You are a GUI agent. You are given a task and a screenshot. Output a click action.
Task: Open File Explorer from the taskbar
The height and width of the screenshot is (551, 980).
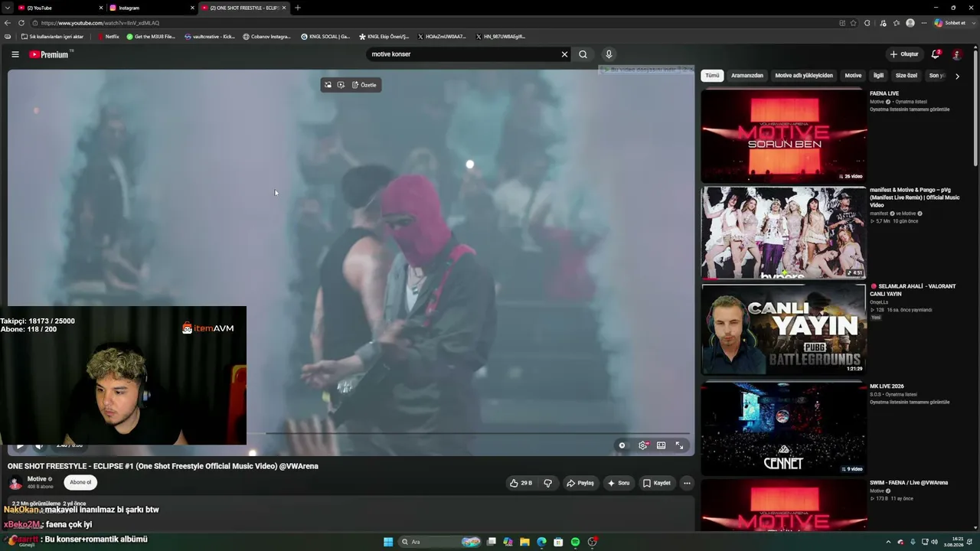tap(524, 542)
